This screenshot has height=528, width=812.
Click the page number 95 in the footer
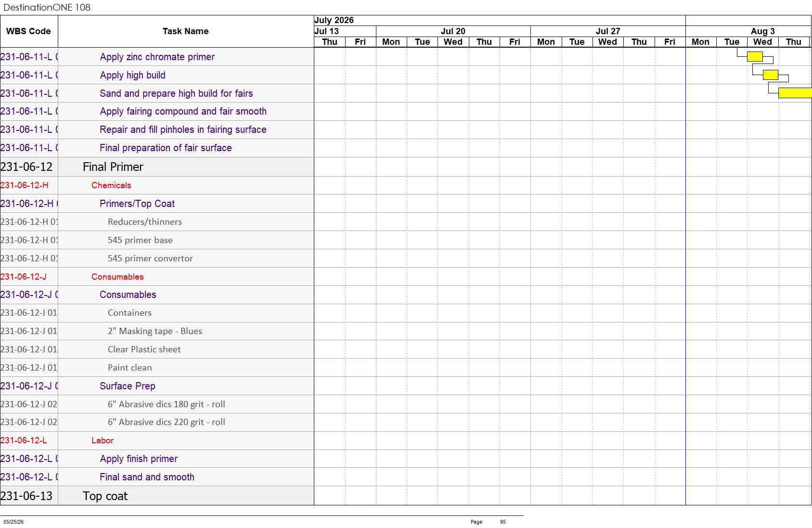[503, 522]
